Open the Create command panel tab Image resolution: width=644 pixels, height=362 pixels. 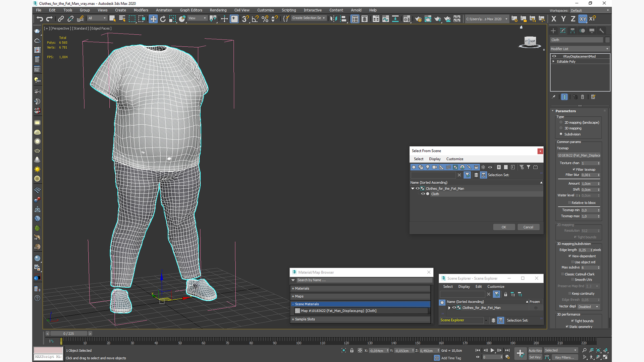553,31
